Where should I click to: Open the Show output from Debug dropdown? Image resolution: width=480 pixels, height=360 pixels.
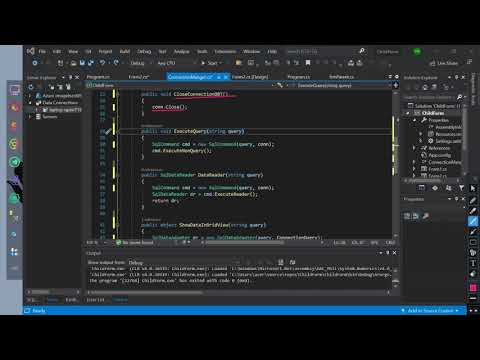[x=184, y=263]
